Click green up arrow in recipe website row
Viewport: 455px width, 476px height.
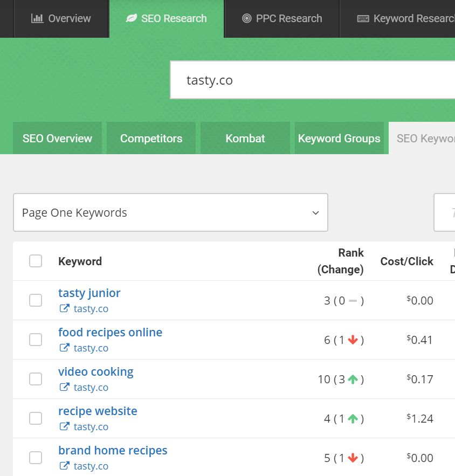[353, 419]
